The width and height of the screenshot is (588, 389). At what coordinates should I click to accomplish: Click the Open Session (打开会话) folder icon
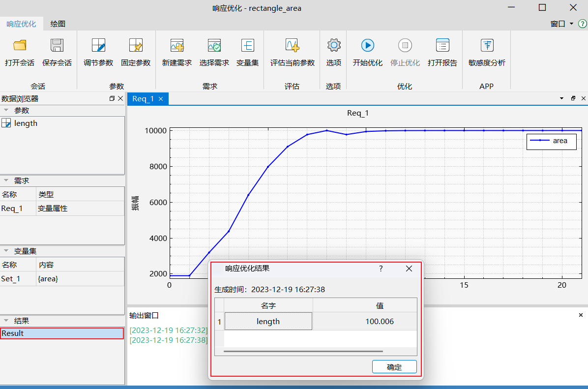click(x=20, y=46)
